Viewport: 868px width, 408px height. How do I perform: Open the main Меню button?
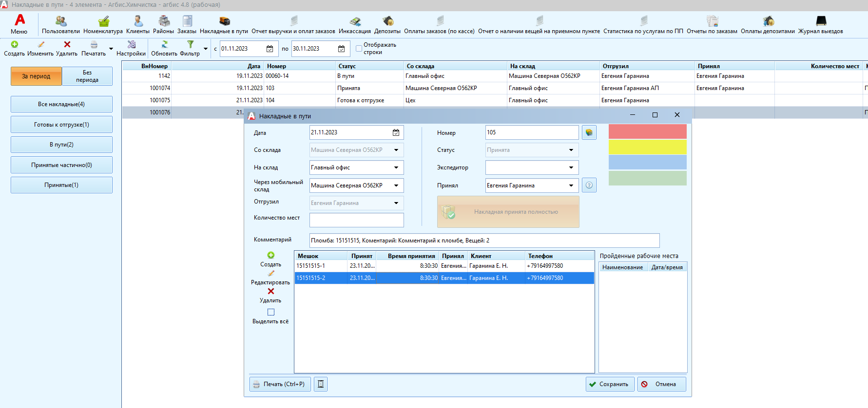[x=19, y=24]
